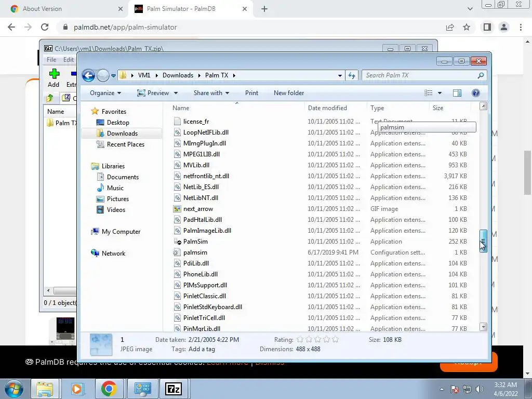Open the Share with menu
This screenshot has width=532, height=399.
211,93
